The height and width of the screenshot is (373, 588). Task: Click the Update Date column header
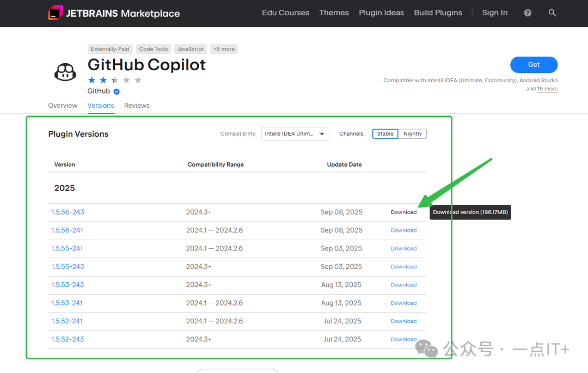point(344,164)
